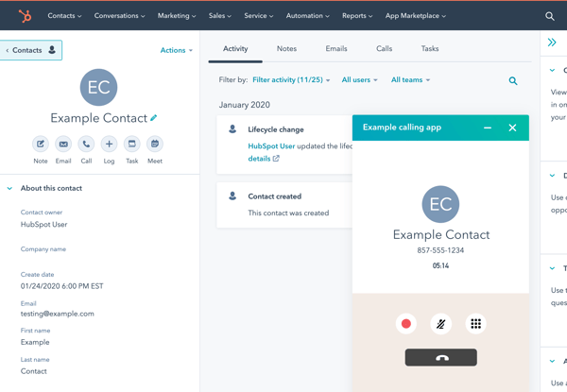Open the All users filter dropdown
Screen dimensions: 567x392
[x=359, y=80]
